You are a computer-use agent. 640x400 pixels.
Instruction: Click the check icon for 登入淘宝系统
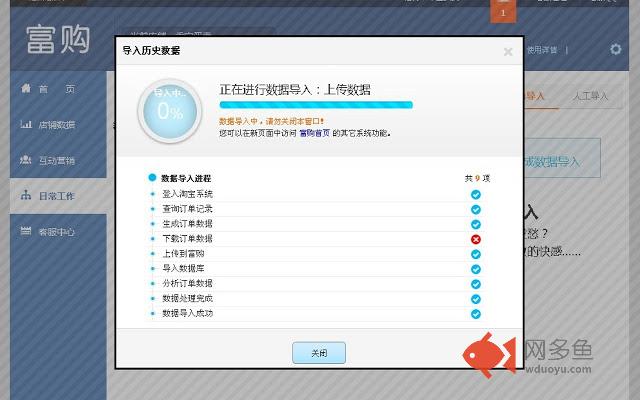476,195
